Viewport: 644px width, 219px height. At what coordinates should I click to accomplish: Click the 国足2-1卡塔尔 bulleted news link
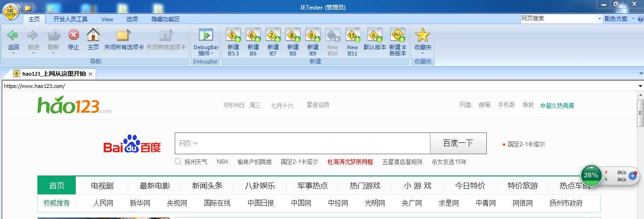pos(526,144)
